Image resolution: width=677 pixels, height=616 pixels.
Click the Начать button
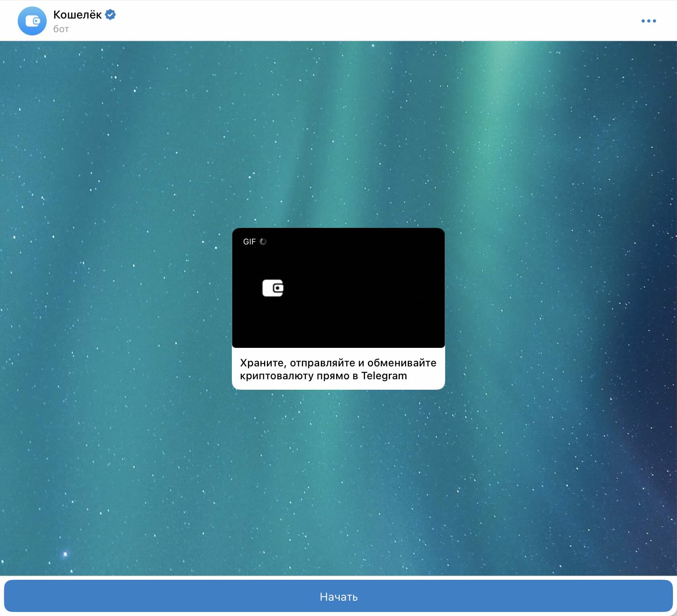coord(338,596)
